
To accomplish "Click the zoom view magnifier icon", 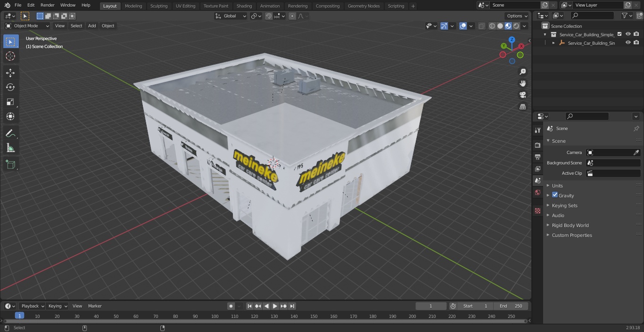I will [x=523, y=72].
